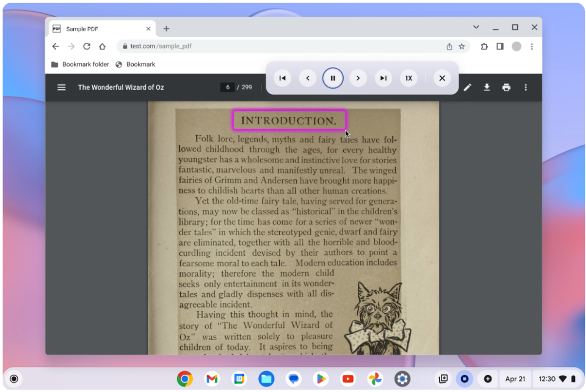Viewport: 586px width, 392px height.
Task: Share this page from the address bar
Action: click(x=449, y=47)
